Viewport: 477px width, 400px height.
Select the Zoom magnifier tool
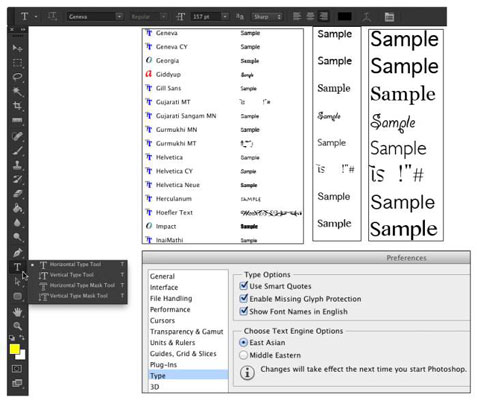coord(17,326)
